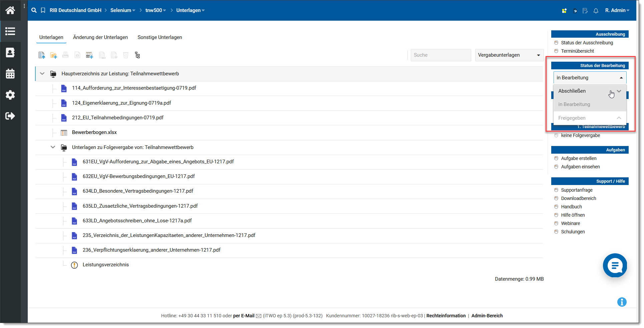Collapse Unterlagen zu Folgevergabe folder

tap(53, 147)
